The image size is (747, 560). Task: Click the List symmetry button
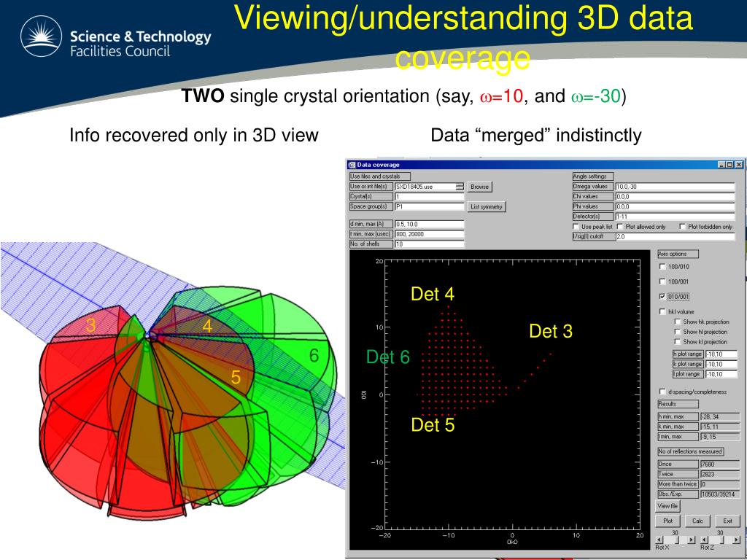click(x=487, y=206)
